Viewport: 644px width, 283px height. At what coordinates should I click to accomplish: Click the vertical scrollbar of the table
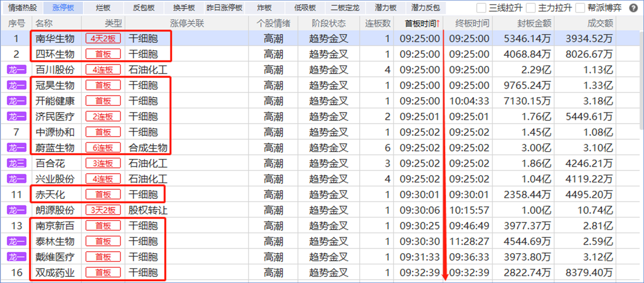click(x=641, y=85)
